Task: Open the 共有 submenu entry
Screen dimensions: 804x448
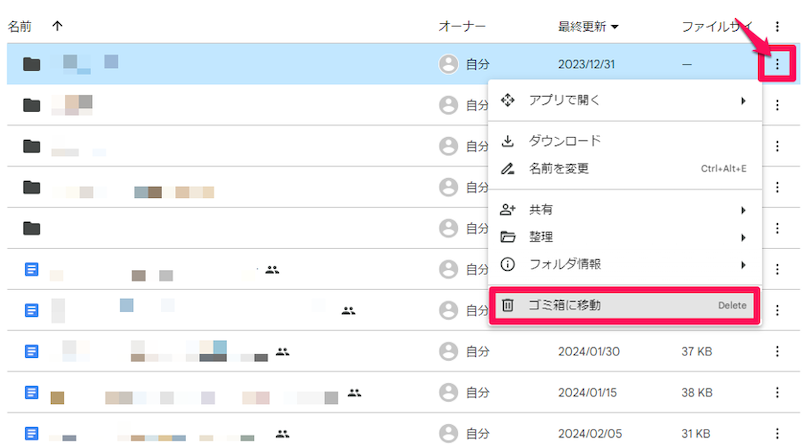Action: 541,210
